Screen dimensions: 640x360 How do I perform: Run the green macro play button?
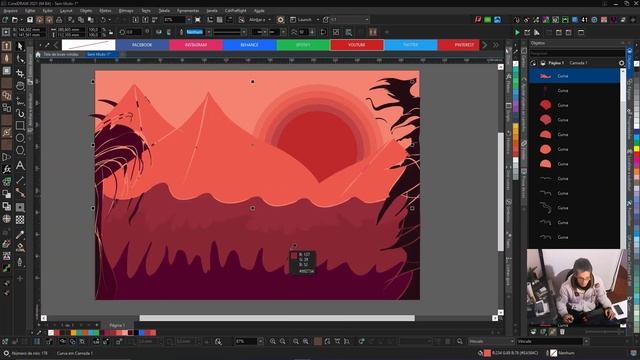pos(517,32)
